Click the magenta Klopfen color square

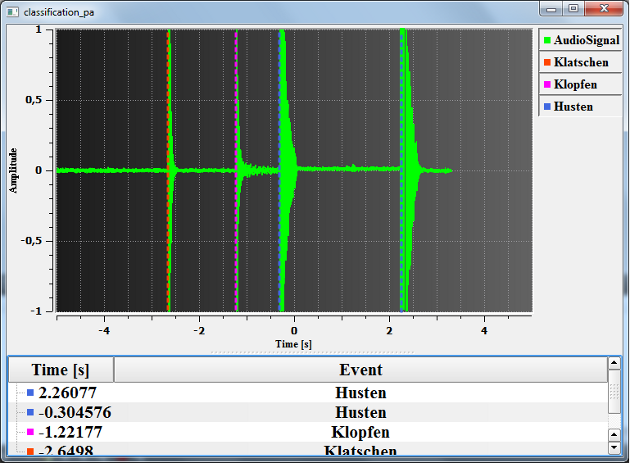(547, 84)
